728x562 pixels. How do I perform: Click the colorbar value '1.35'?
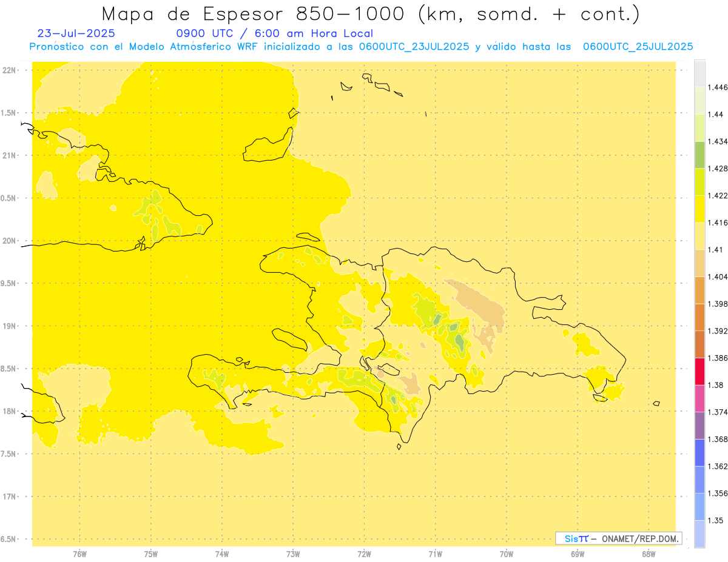[716, 520]
